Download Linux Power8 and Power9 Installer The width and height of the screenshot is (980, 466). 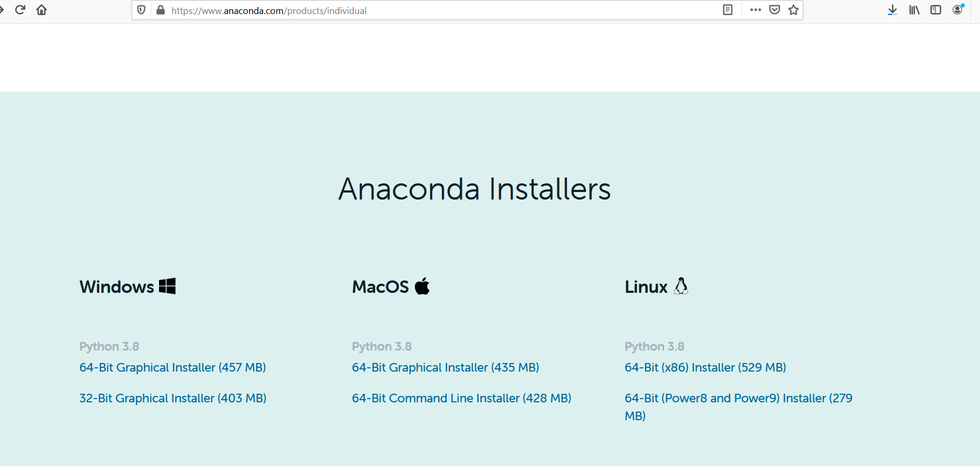pyautogui.click(x=739, y=407)
